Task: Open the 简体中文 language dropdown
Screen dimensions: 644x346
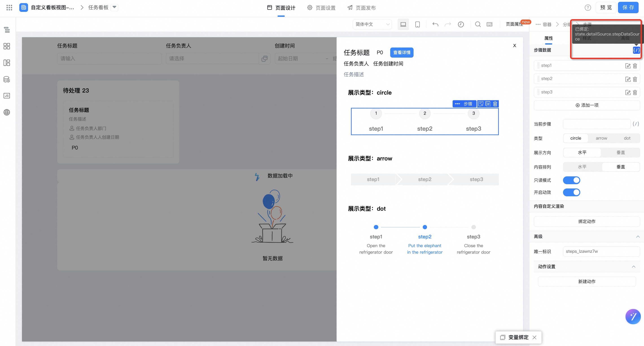Action: click(x=372, y=24)
